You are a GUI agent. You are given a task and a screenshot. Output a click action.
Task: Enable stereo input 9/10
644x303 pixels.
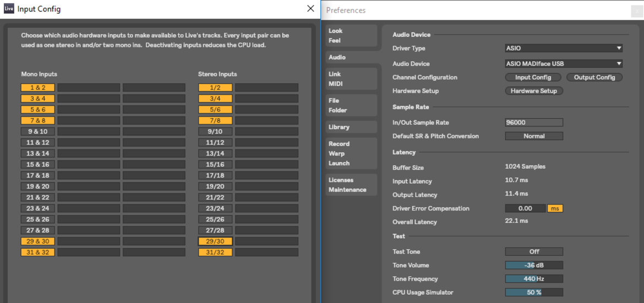215,131
